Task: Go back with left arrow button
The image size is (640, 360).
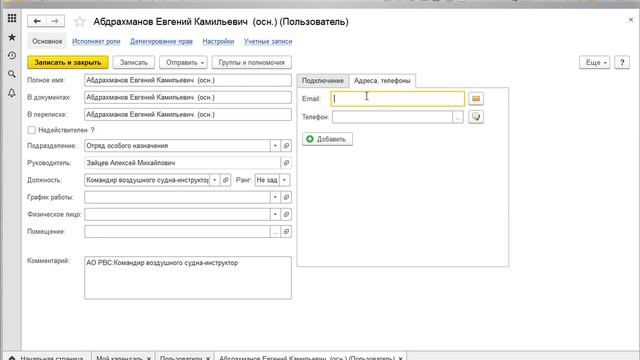Action: [37, 21]
